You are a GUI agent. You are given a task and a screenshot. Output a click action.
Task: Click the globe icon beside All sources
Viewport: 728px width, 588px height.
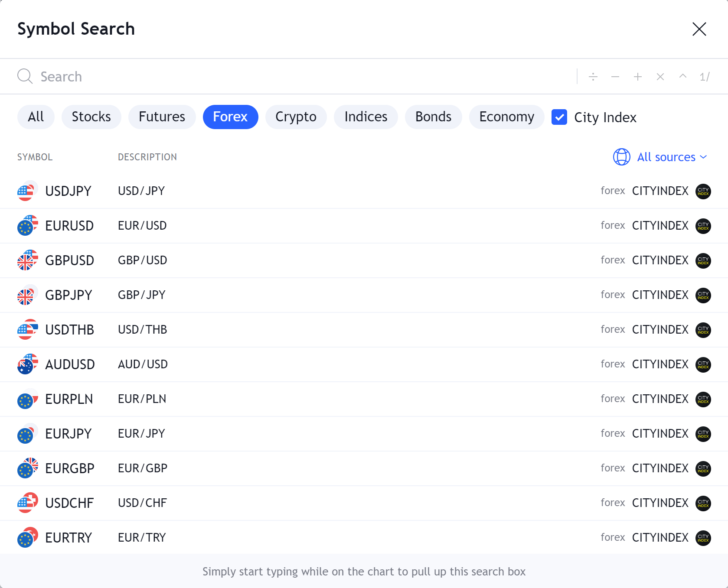click(x=622, y=157)
